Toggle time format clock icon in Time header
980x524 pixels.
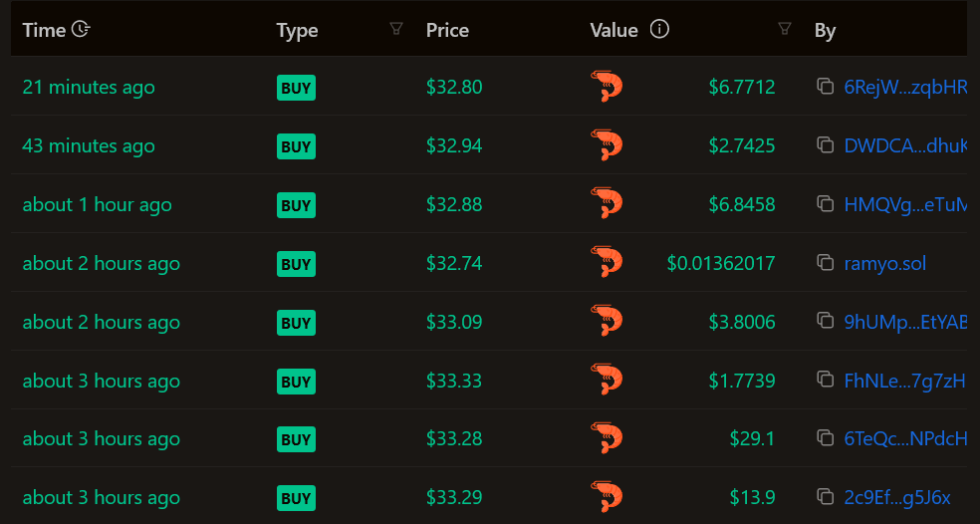[82, 30]
